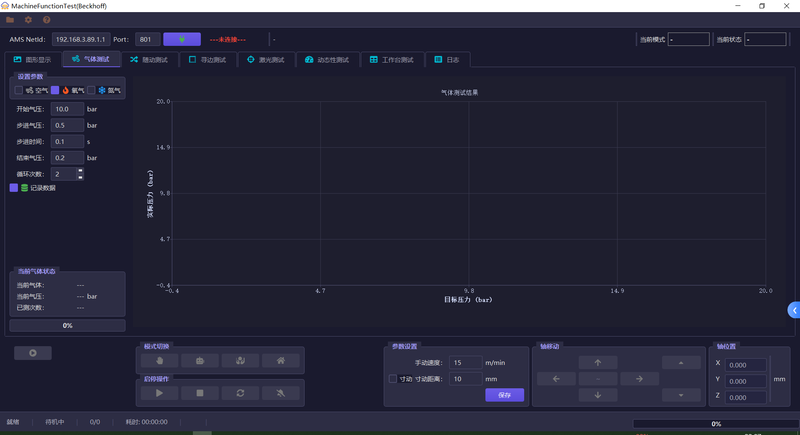
Task: Select manual mode hand icon button
Action: (x=159, y=361)
